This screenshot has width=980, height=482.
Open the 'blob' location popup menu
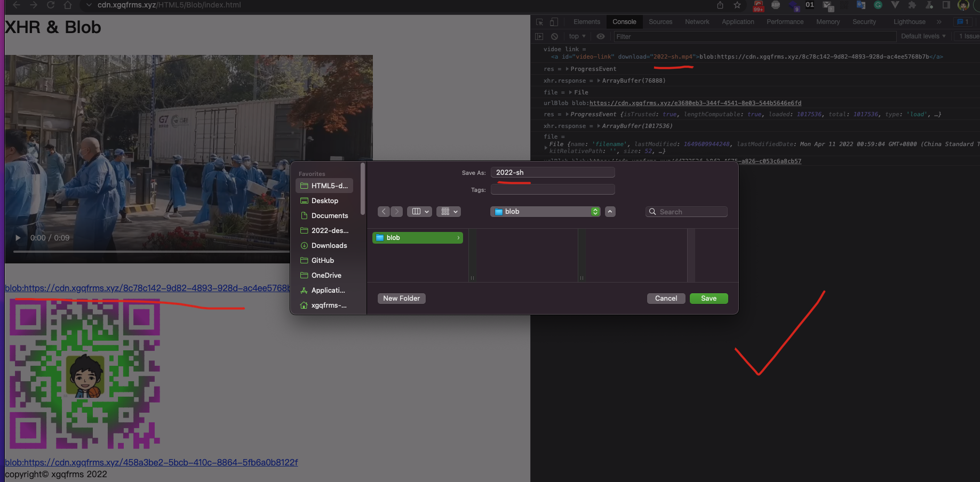point(545,212)
